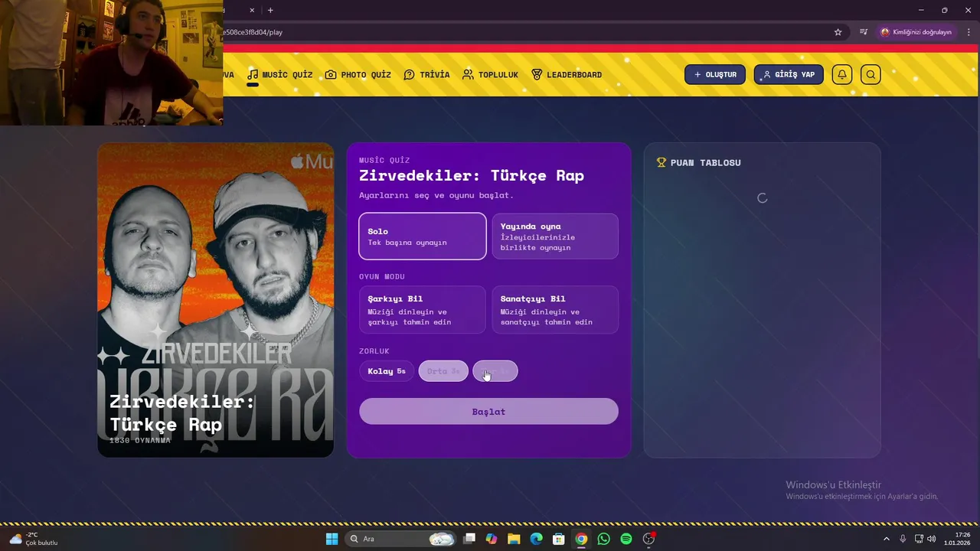This screenshot has height=551, width=980.
Task: Click the microphone tray icon
Action: pyautogui.click(x=903, y=539)
